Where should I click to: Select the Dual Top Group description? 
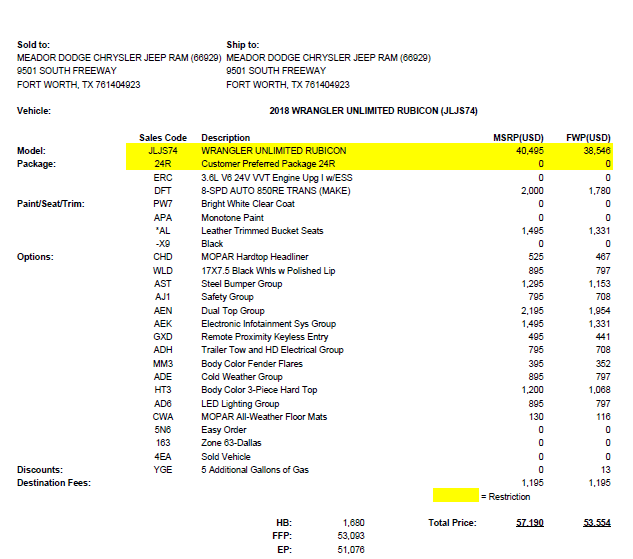[233, 311]
